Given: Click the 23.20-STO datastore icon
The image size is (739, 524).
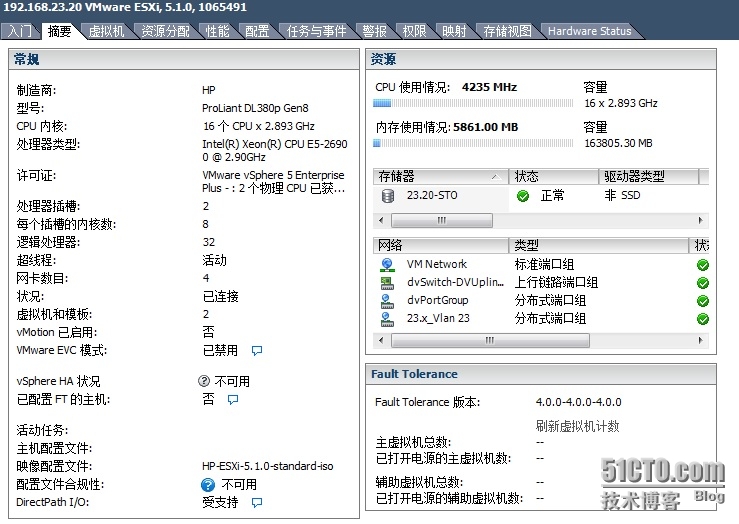Looking at the screenshot, I should [x=388, y=196].
